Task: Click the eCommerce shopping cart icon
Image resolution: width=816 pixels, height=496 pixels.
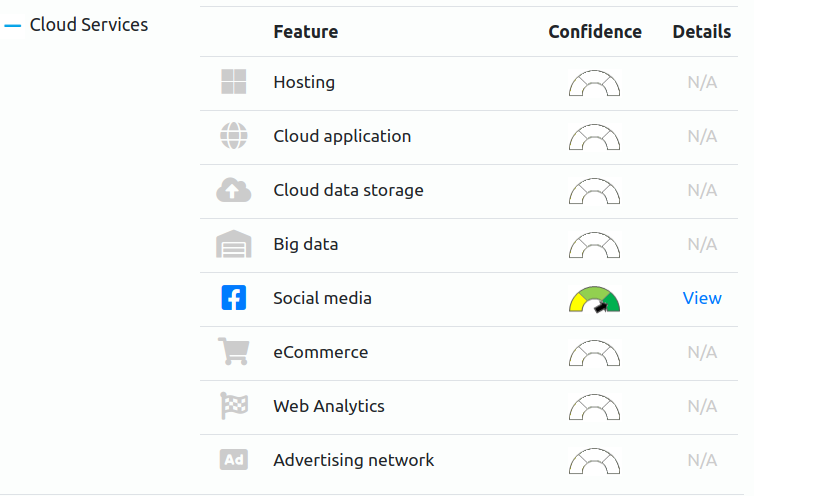Action: tap(234, 351)
